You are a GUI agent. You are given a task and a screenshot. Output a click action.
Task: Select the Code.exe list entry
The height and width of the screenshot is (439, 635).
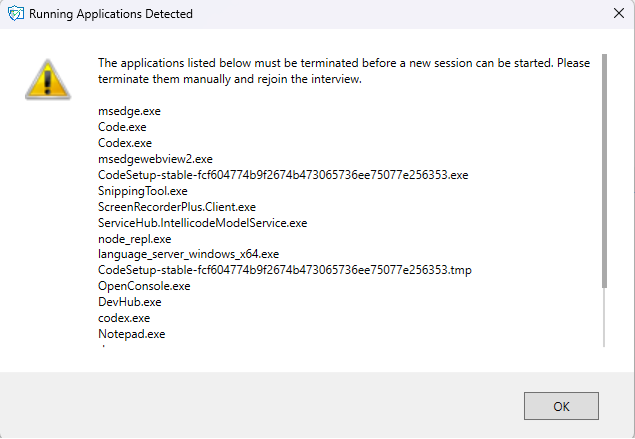click(x=122, y=127)
